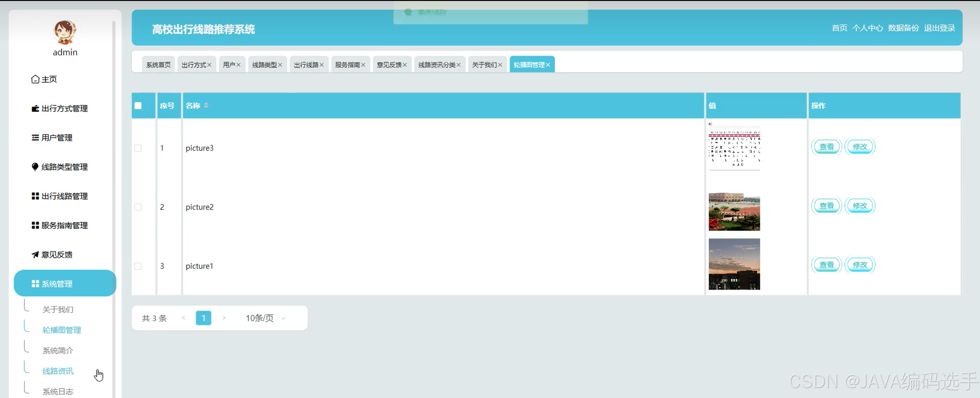Screen dimensions: 980x398
Task: Open the picture2 campus thumbnail
Action: [x=734, y=212]
